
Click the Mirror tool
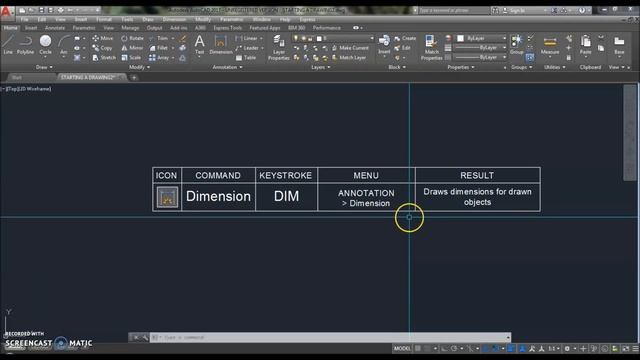132,48
